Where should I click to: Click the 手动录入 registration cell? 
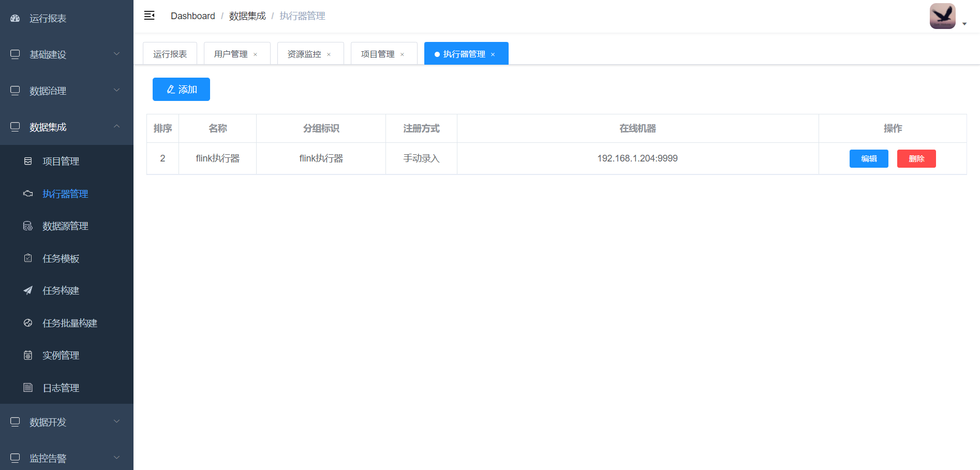pyautogui.click(x=421, y=158)
